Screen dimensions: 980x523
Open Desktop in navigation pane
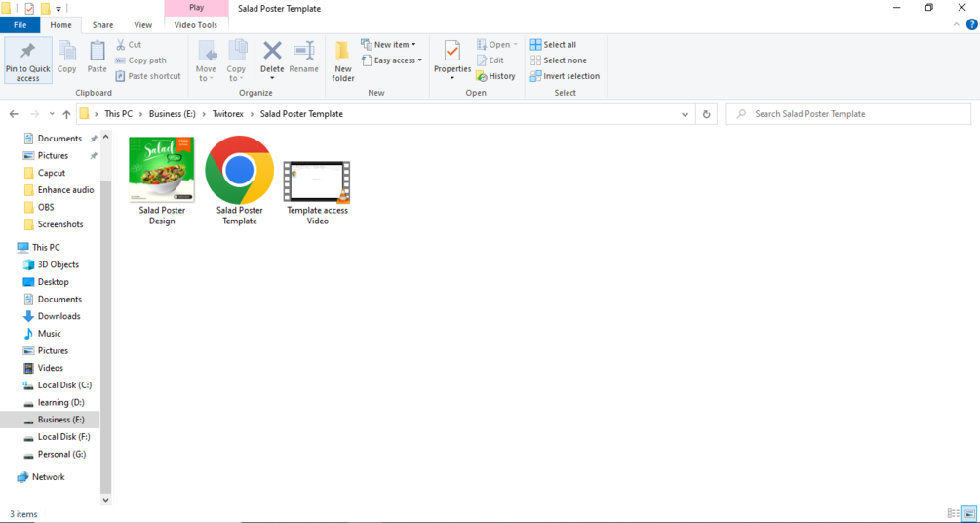point(53,282)
